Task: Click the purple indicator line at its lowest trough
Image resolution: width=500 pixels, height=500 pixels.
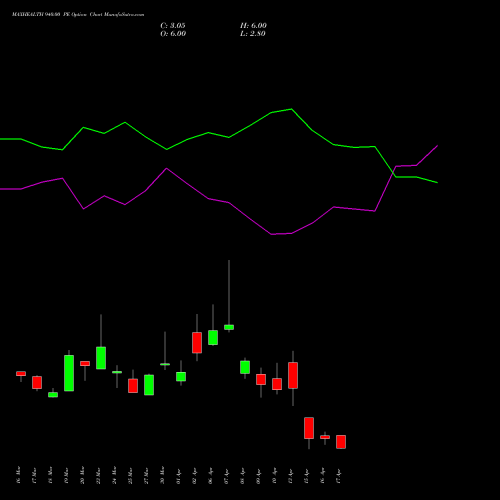Action: (x=272, y=234)
